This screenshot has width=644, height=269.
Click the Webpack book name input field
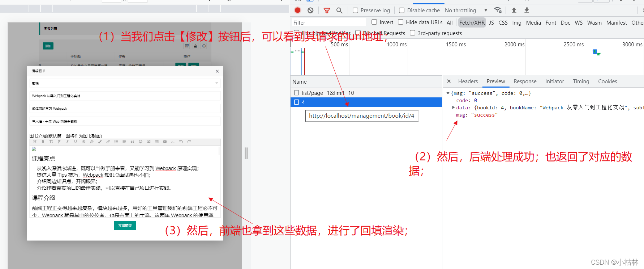(x=125, y=96)
